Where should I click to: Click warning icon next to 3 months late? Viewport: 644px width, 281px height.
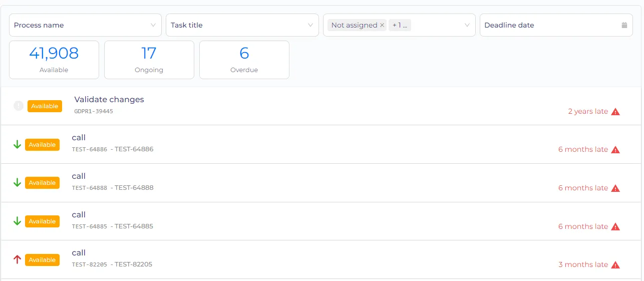tap(615, 265)
